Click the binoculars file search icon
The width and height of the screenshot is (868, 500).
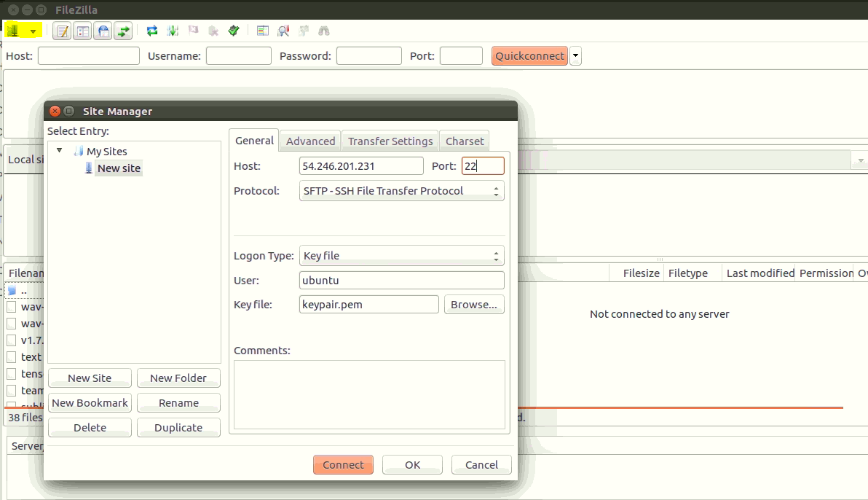[x=324, y=31]
